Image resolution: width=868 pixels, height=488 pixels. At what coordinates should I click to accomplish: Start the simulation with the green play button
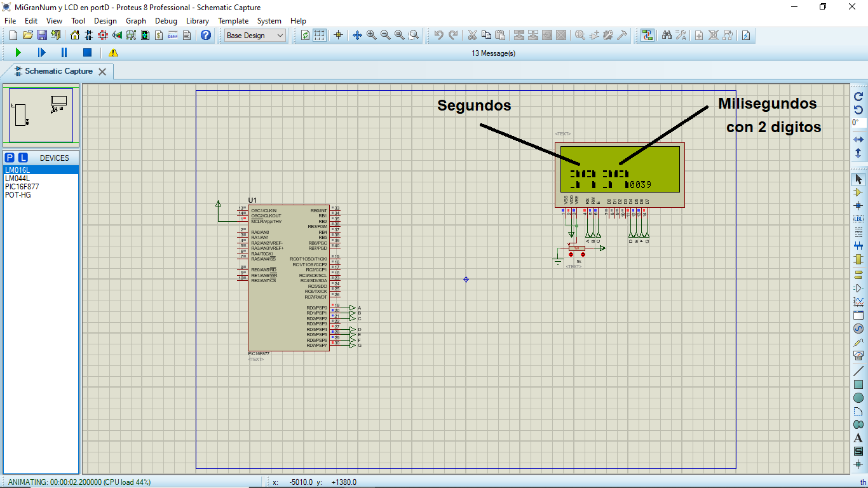click(x=18, y=53)
